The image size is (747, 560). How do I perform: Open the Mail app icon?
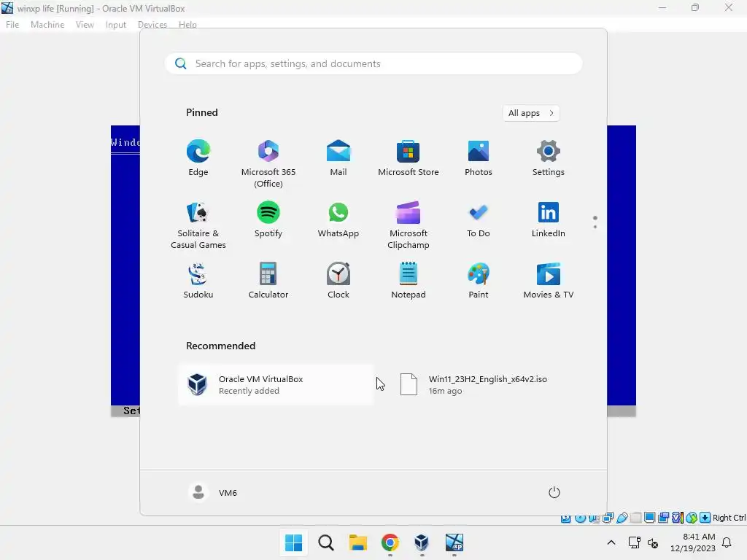pyautogui.click(x=338, y=157)
